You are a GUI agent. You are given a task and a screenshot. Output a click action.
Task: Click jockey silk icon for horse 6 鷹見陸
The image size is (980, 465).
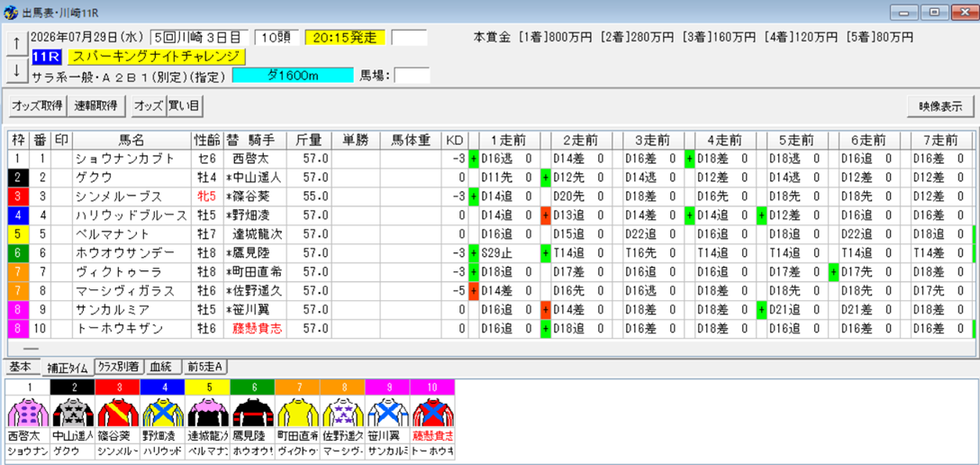pos(252,411)
